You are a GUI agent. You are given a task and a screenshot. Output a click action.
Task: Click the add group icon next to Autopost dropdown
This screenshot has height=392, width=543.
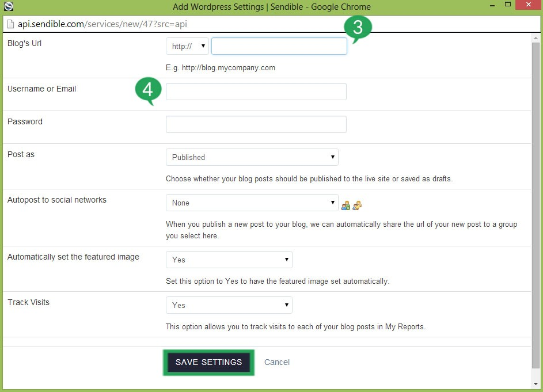(345, 205)
